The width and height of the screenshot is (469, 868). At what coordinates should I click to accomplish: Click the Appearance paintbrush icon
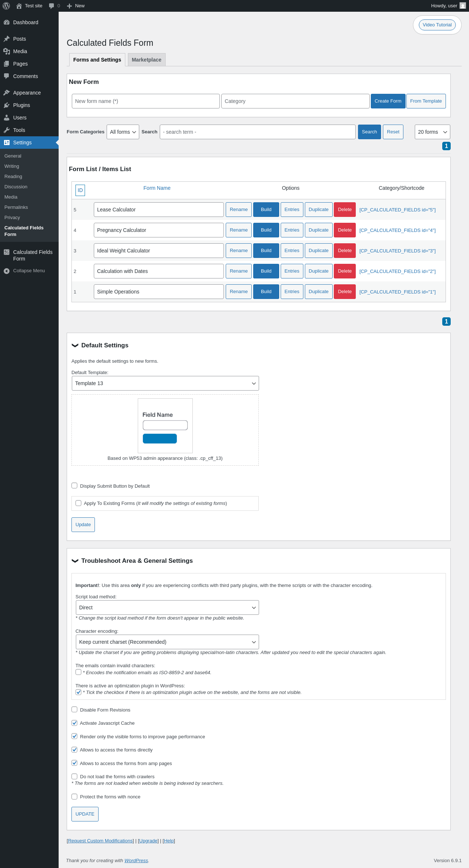pos(7,93)
